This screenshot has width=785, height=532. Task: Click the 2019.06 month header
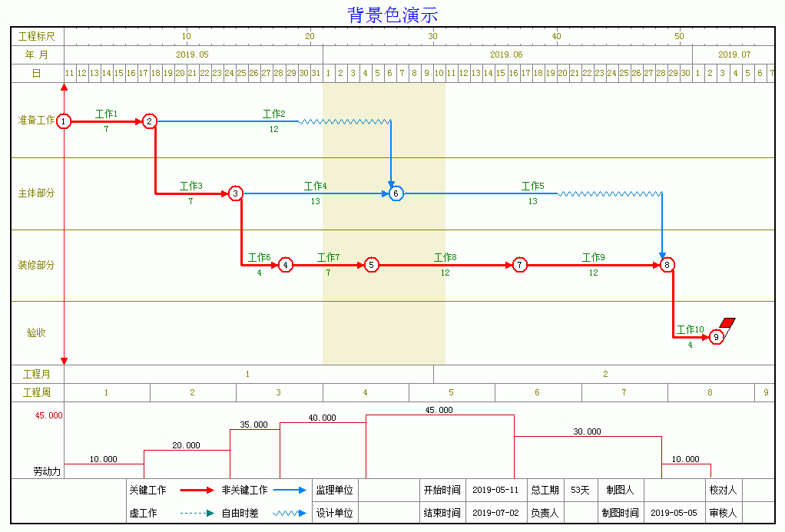tap(506, 55)
